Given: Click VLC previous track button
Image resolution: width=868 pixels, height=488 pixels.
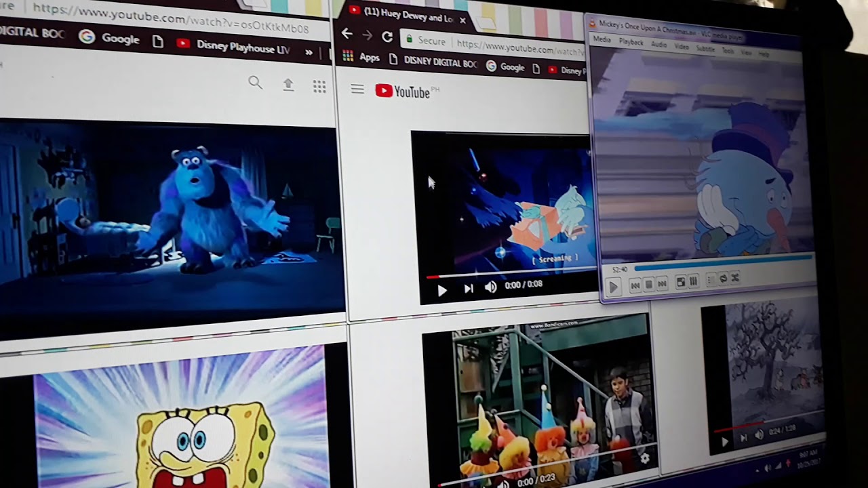Looking at the screenshot, I should (635, 285).
